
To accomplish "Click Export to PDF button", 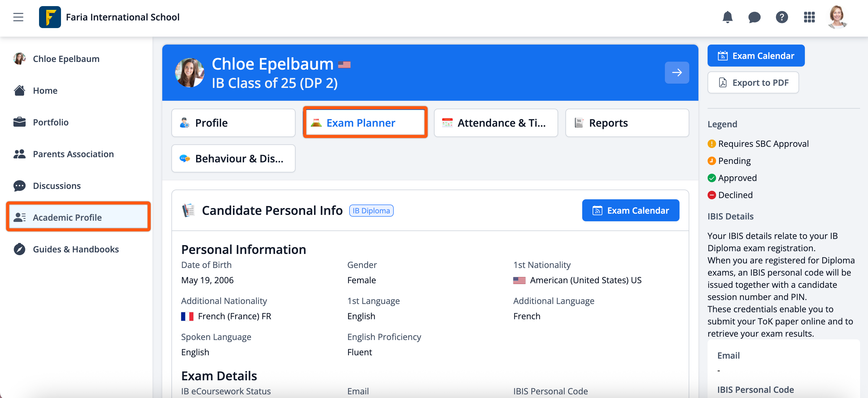I will [753, 83].
